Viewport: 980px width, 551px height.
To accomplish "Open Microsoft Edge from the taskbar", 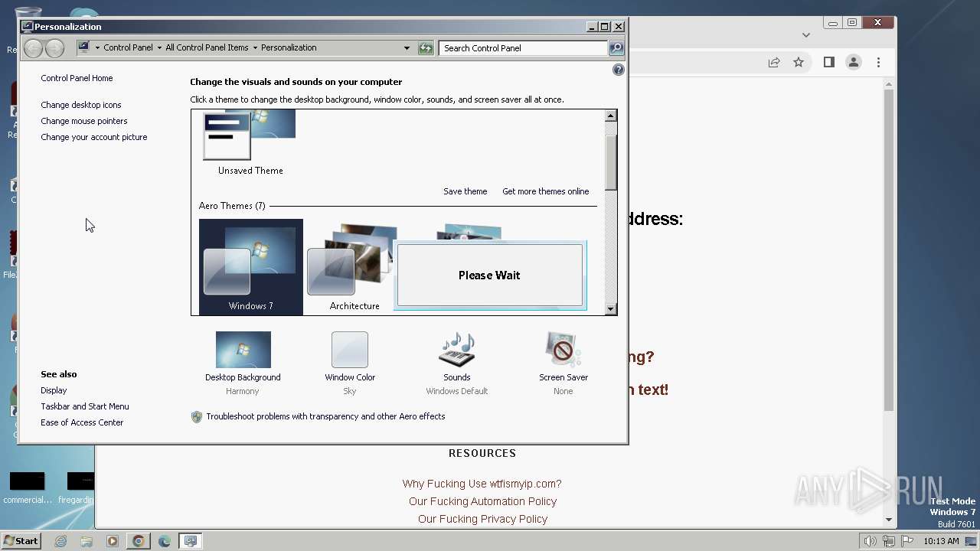I will coord(165,541).
